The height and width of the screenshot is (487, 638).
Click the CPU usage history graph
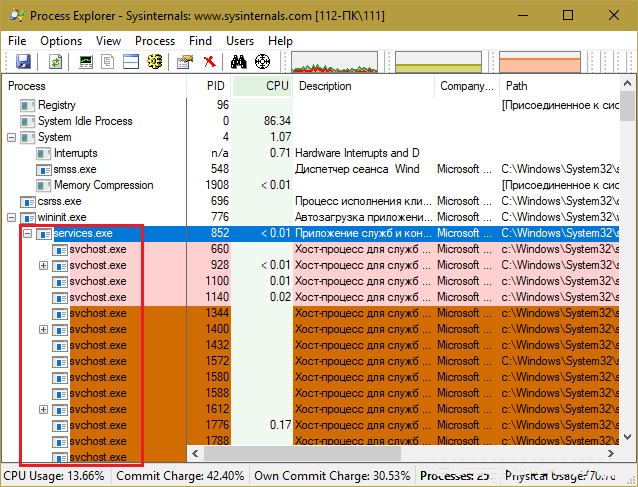(334, 62)
